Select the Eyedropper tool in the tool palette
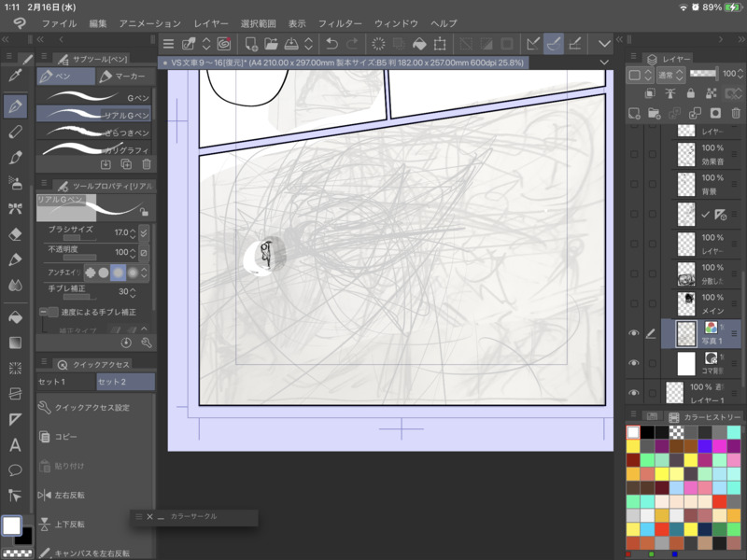The height and width of the screenshot is (560, 747). pos(15,77)
